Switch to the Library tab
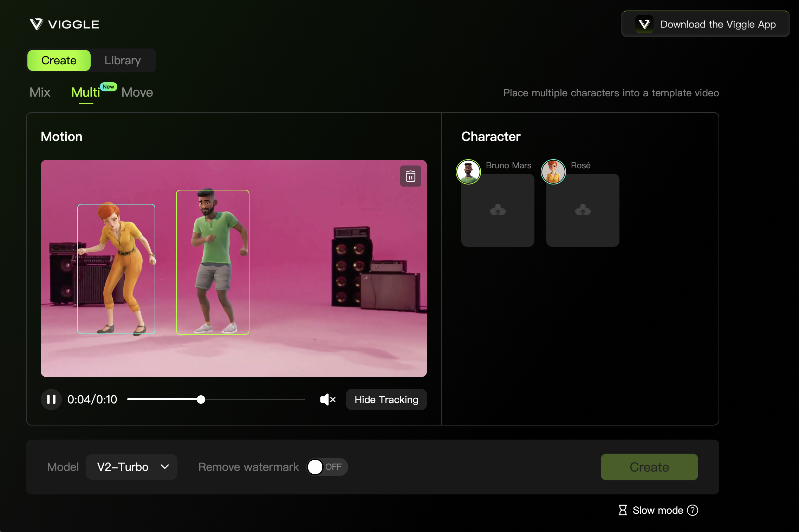The width and height of the screenshot is (799, 532). point(123,60)
